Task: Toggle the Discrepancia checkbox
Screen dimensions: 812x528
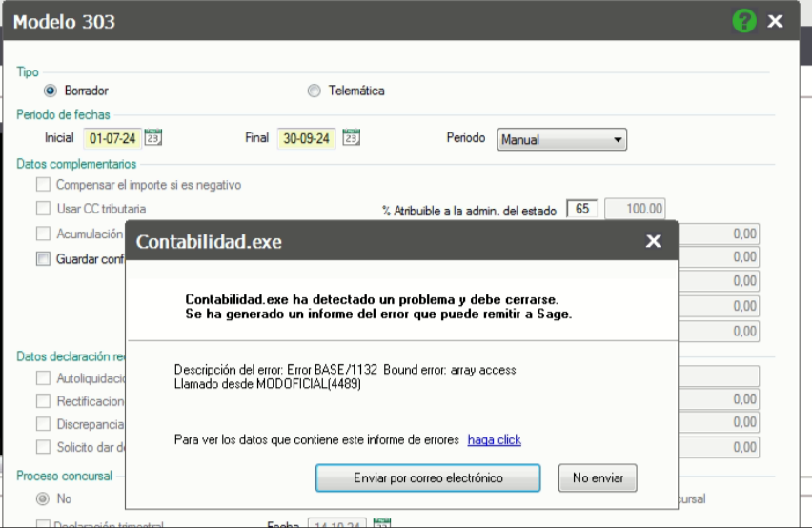Action: click(x=44, y=424)
